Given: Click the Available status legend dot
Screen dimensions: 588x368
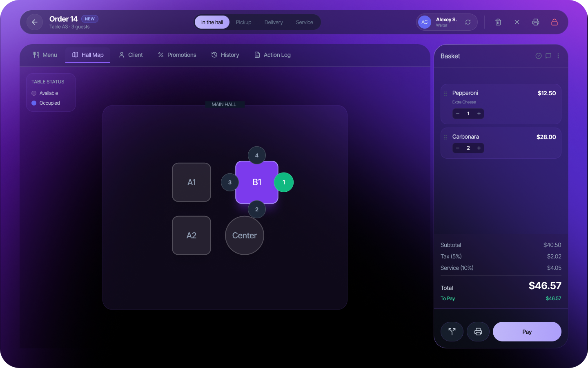Looking at the screenshot, I should tap(34, 93).
